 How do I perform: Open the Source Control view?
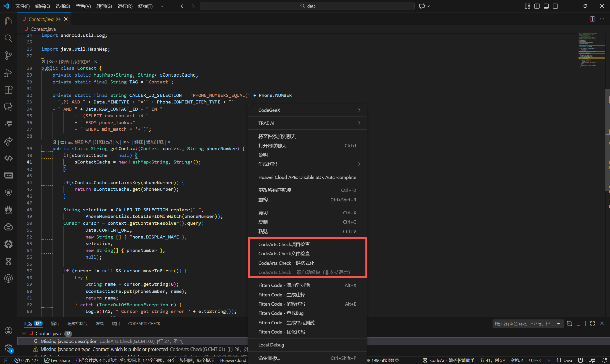click(8, 56)
